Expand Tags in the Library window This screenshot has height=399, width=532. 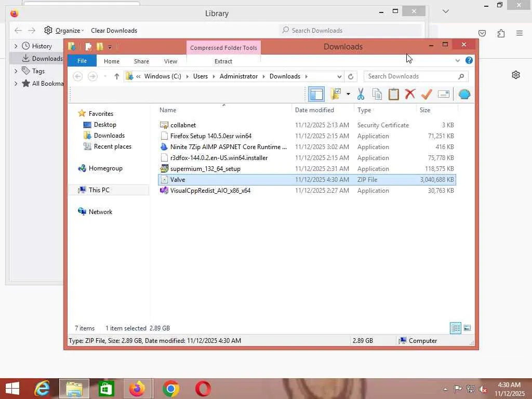tap(16, 71)
